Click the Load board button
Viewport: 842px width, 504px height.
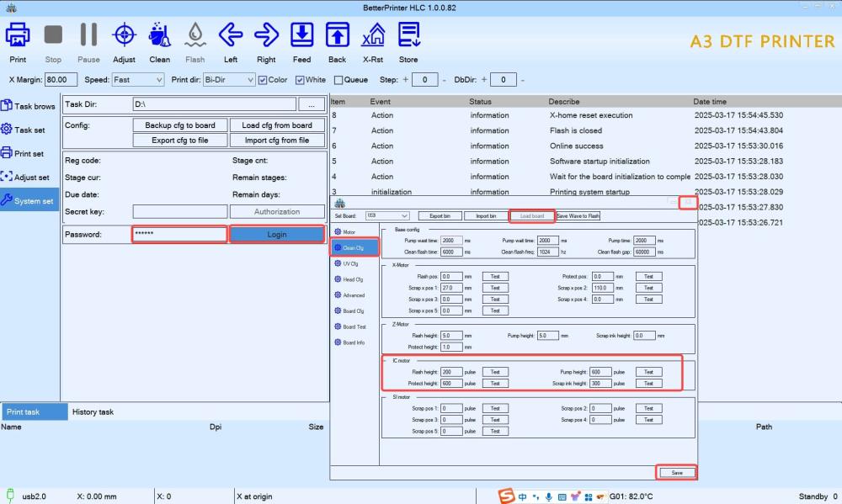(531, 215)
